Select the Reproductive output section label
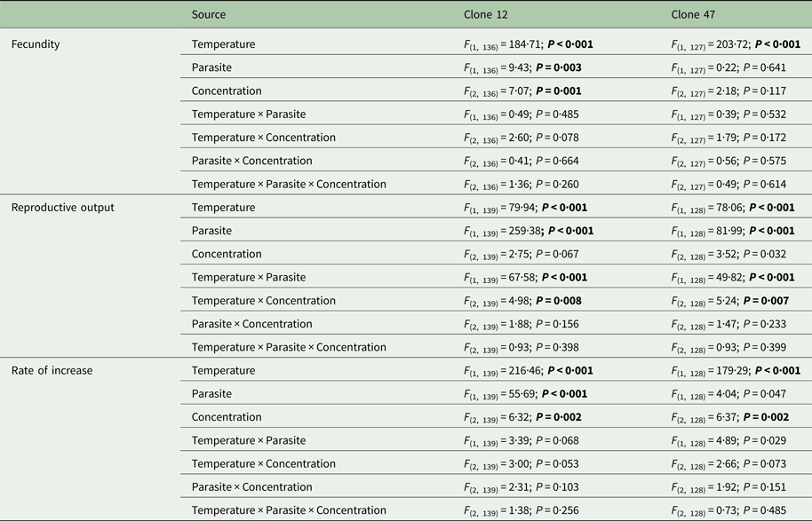The width and height of the screenshot is (812, 521). [63, 208]
